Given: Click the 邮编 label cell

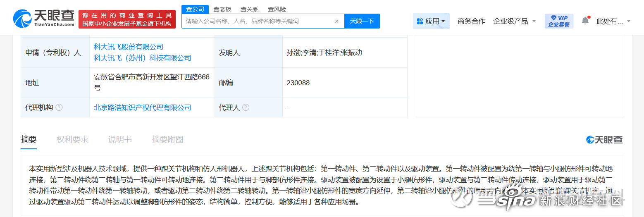Looking at the screenshot, I should tap(249, 83).
